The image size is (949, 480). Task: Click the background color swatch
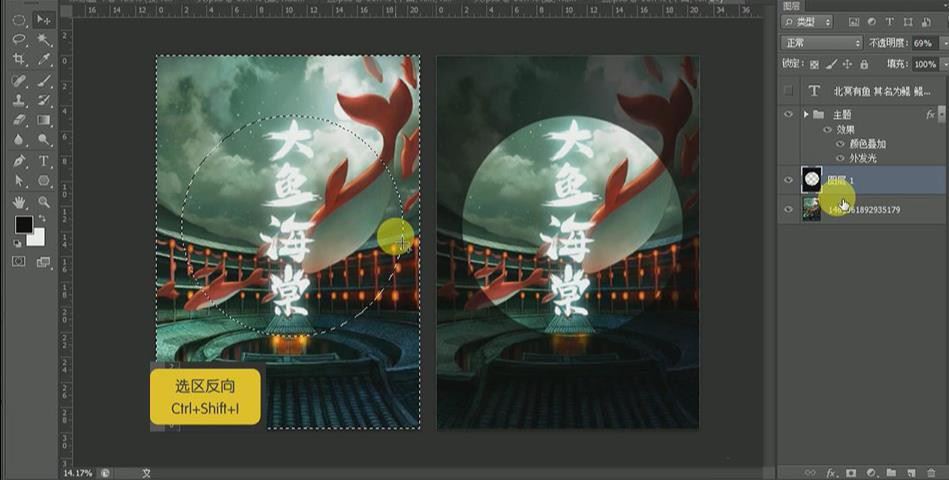(37, 238)
